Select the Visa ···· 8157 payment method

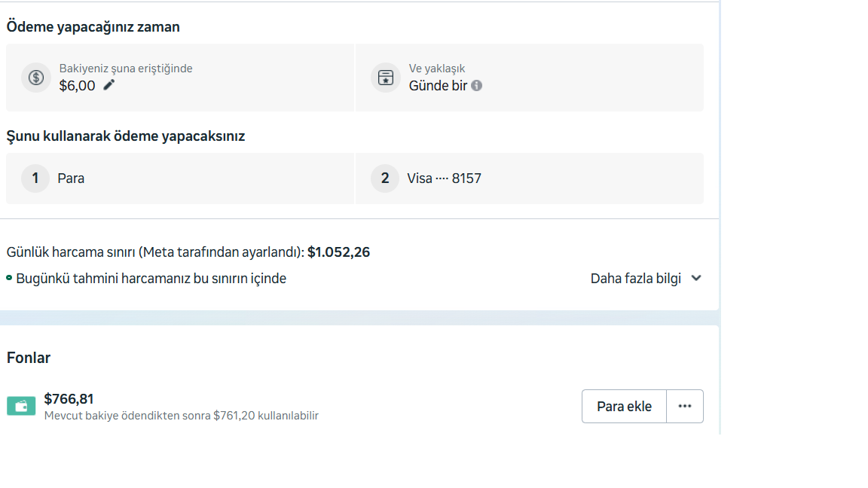(444, 178)
